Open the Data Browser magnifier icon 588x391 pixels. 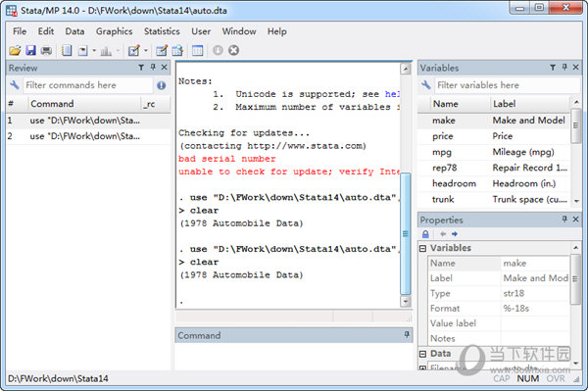[177, 50]
